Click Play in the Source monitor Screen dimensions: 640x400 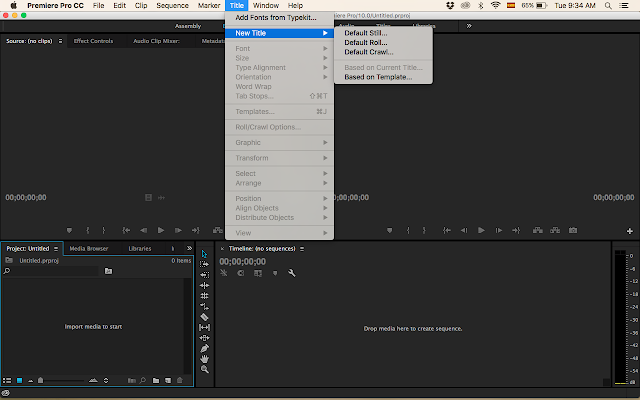coord(161,231)
